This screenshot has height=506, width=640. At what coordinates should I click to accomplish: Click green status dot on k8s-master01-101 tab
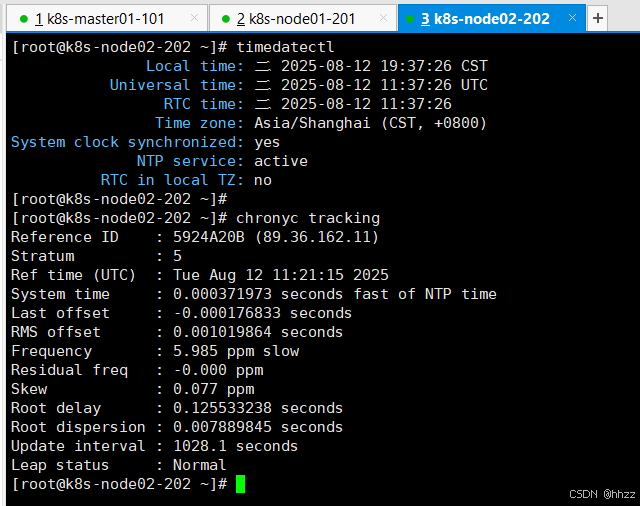[24, 19]
